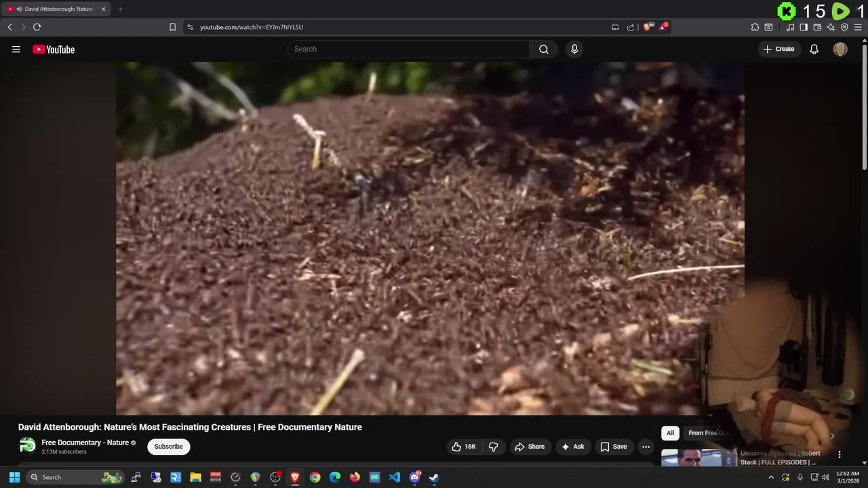
Task: Click the ant hill video player
Action: 430,238
